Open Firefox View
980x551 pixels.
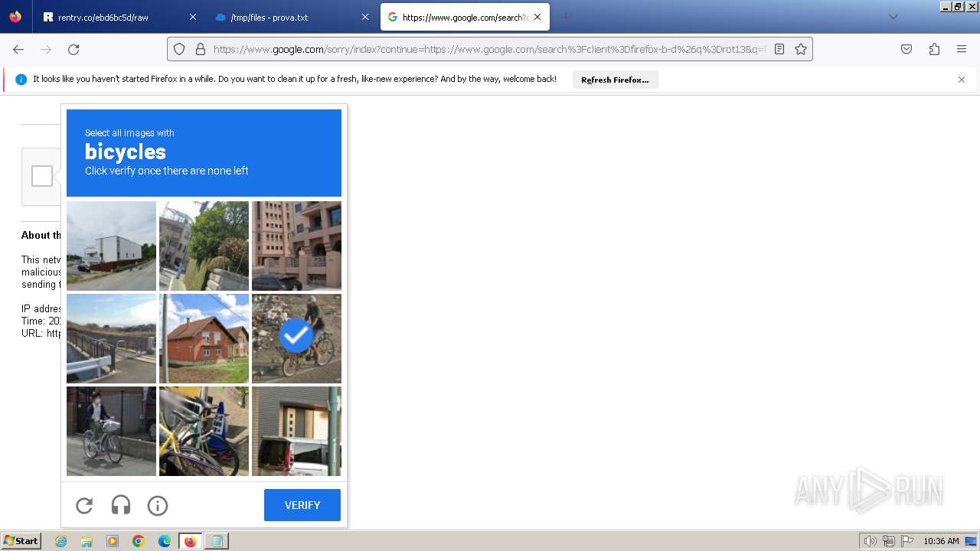pos(15,17)
